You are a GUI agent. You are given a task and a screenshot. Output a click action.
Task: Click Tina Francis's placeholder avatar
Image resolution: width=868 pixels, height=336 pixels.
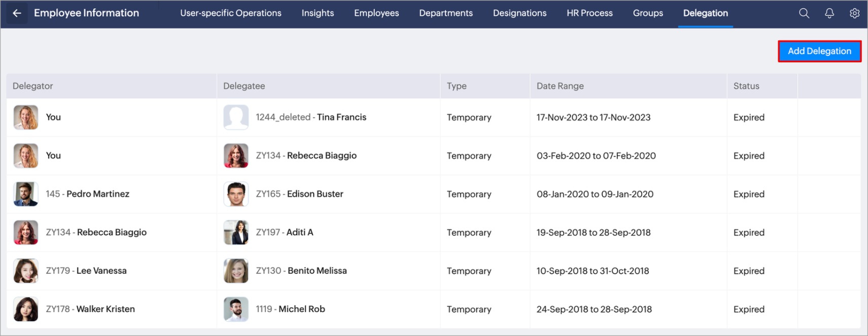(236, 118)
